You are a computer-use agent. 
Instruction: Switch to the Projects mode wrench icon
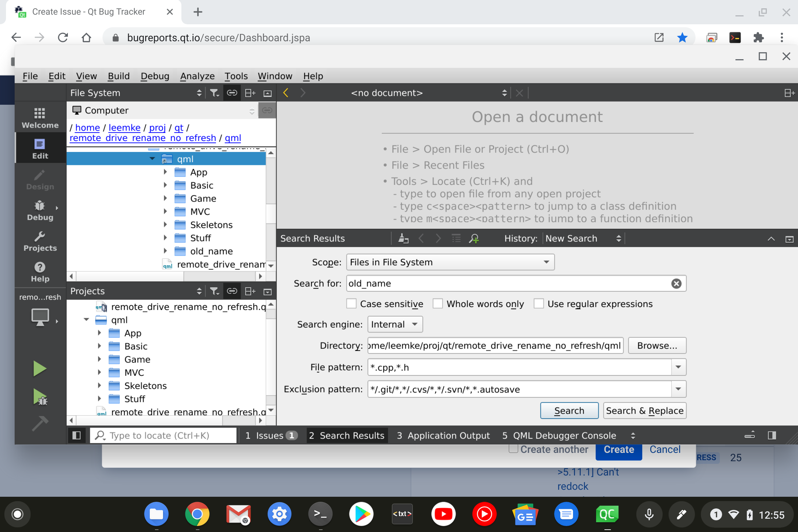pyautogui.click(x=40, y=241)
